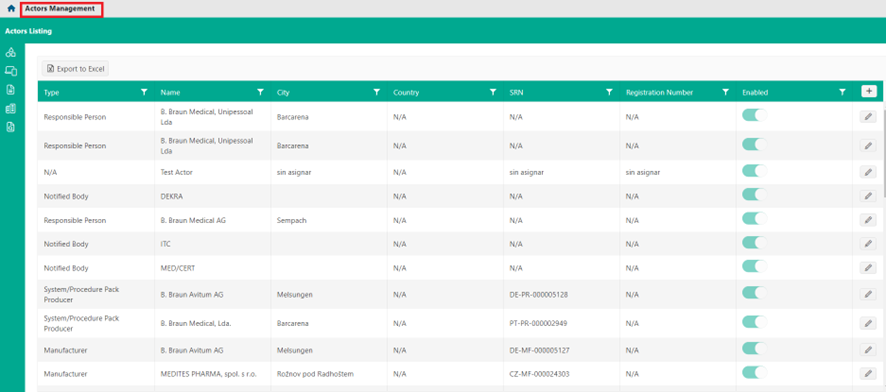
Task: Click Export to Excel button
Action: tap(76, 69)
